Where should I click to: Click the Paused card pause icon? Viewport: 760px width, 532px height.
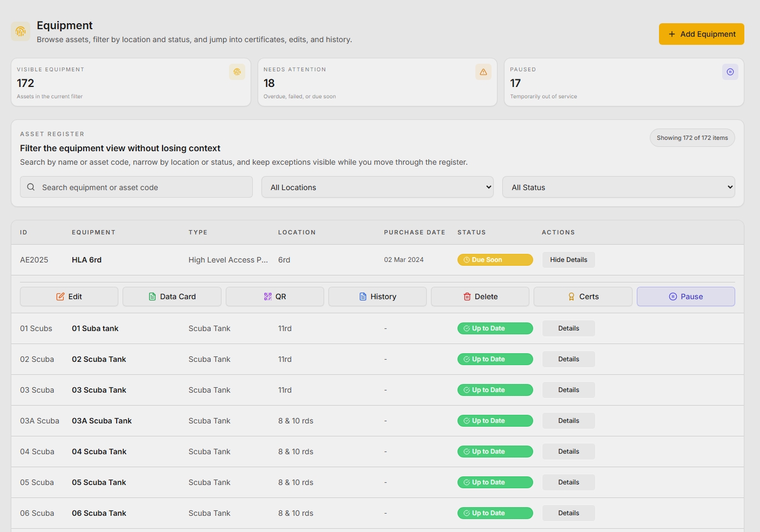coord(730,72)
